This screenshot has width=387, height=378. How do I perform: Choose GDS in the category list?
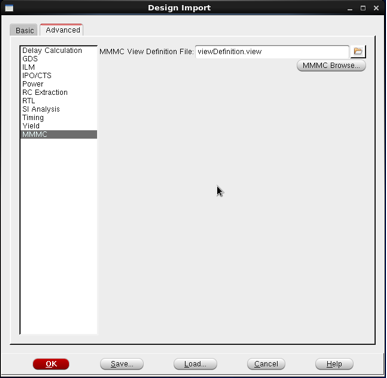[x=59, y=59]
